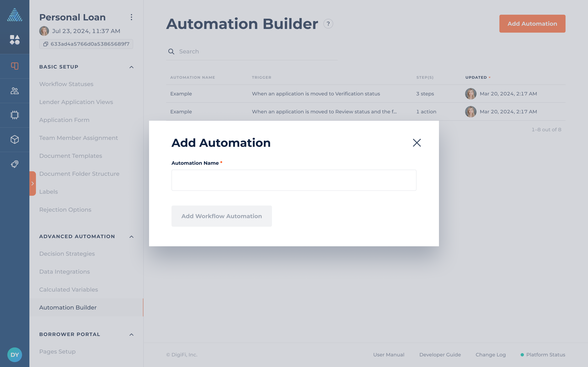
Task: Collapse the Basic Setup section
Action: [131, 67]
